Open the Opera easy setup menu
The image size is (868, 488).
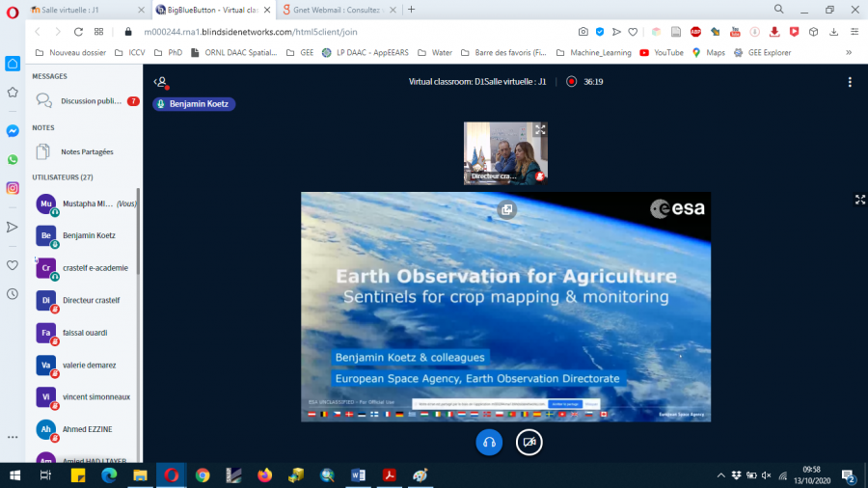coord(854,32)
